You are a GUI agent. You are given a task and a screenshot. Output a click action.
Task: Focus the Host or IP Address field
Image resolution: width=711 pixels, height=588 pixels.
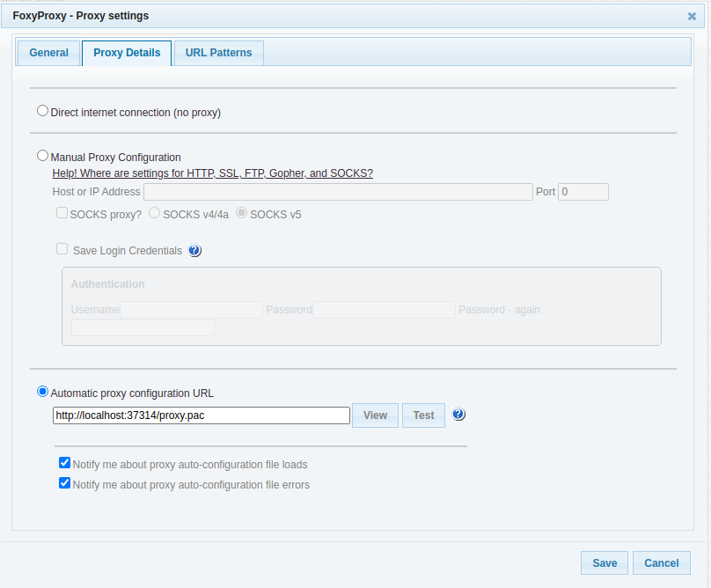pyautogui.click(x=338, y=192)
